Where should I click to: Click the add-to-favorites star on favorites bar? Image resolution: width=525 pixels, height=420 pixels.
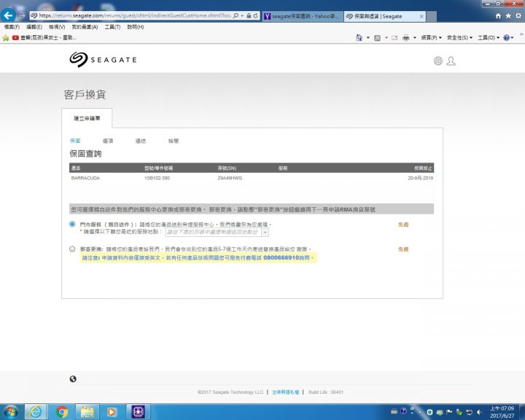tap(6, 38)
